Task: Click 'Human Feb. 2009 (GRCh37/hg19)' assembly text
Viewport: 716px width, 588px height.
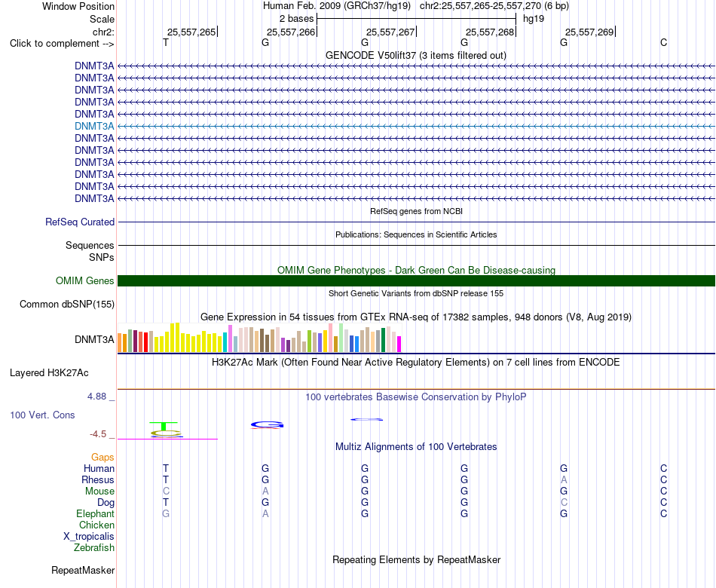Action: 337,6
